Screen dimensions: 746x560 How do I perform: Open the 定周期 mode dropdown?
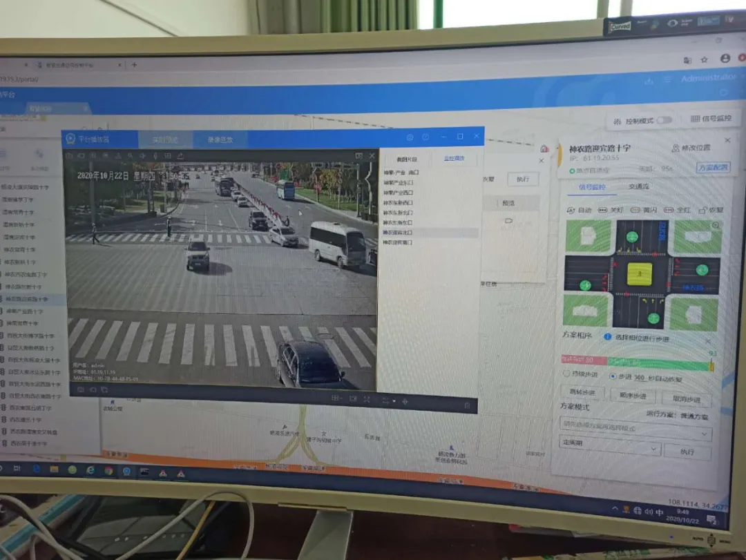click(609, 445)
